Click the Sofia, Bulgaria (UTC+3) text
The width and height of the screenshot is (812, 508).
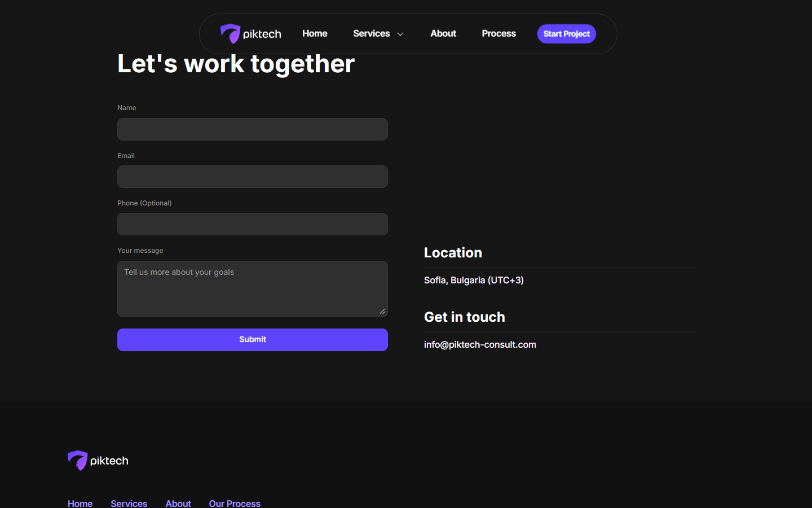point(474,280)
